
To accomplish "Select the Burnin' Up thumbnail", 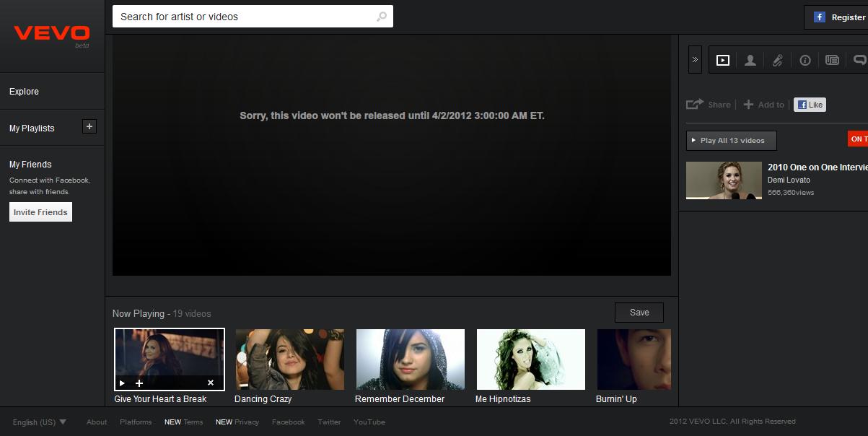I will 634,359.
